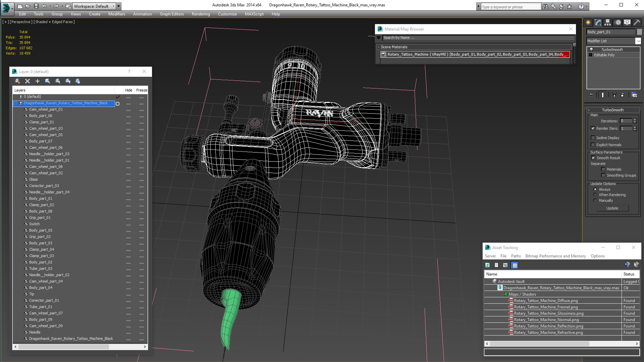Screen dimensions: 644x362
Task: Click the object color swatch beside Body_part_01
Action: click(x=639, y=32)
